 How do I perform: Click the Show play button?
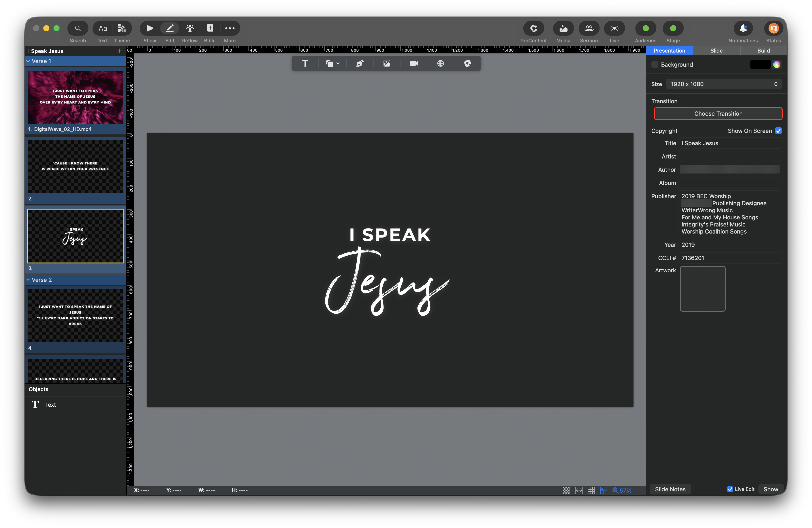150,28
